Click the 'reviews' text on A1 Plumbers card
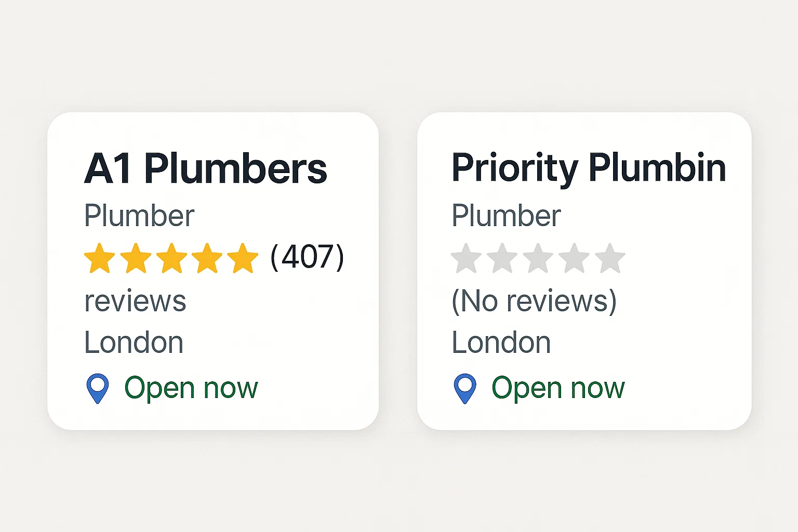Image resolution: width=798 pixels, height=532 pixels. (135, 301)
